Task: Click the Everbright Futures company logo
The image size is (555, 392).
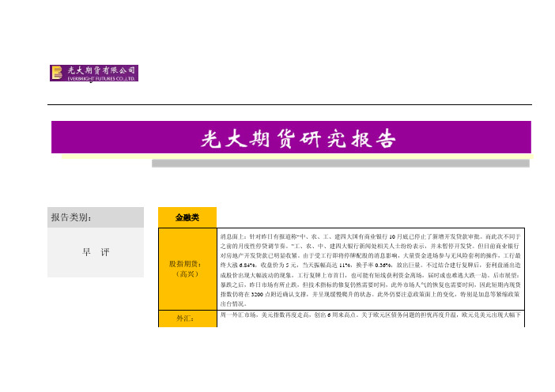Action: pyautogui.click(x=94, y=73)
